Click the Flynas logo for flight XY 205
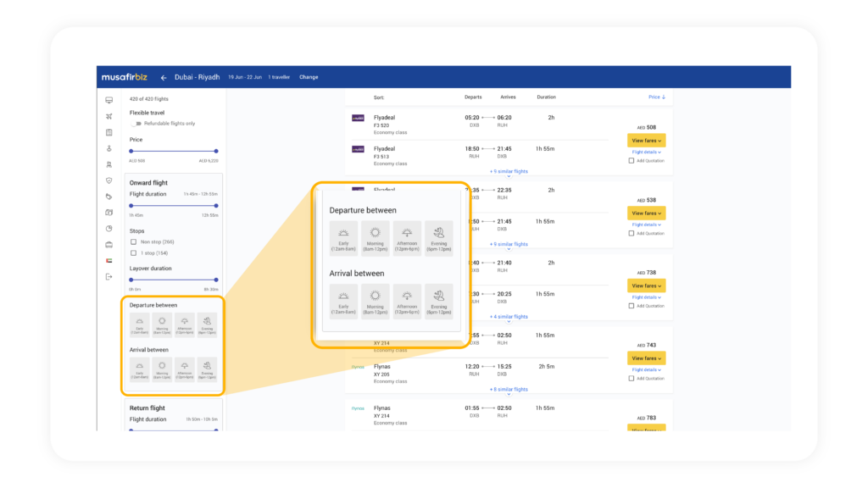 pos(359,367)
